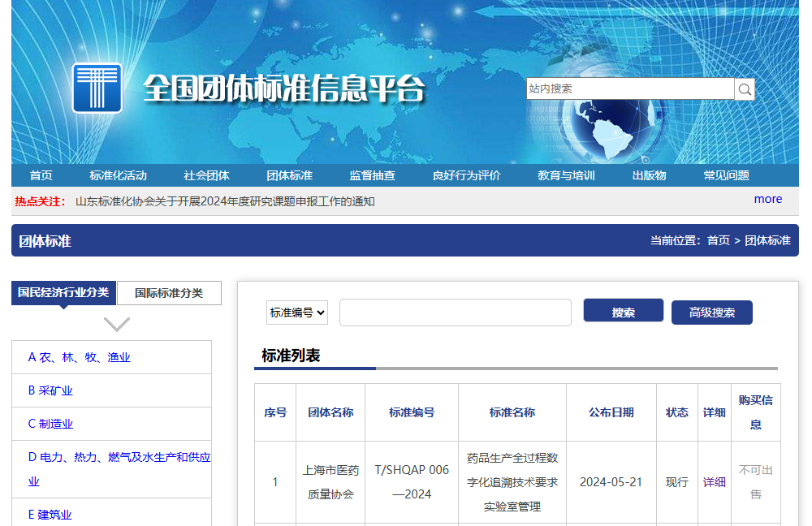Navigate to 监督抽查 menu
812x526 pixels.
tap(373, 175)
